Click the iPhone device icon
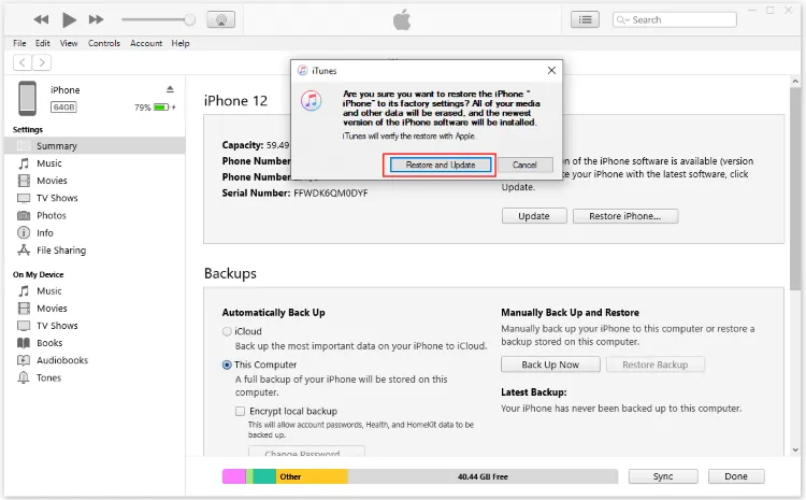Screen dimensions: 806x500 coord(28,98)
